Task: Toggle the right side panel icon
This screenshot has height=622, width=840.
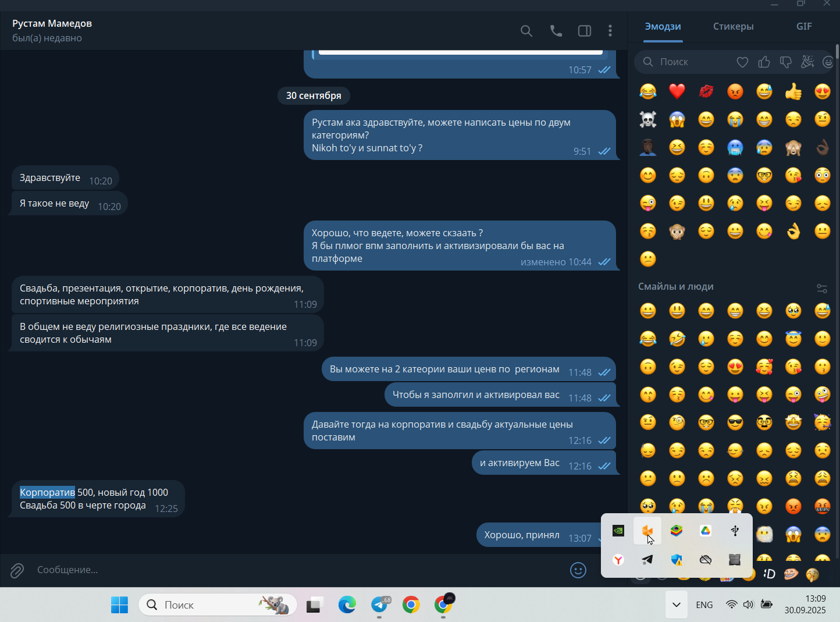Action: pyautogui.click(x=585, y=31)
